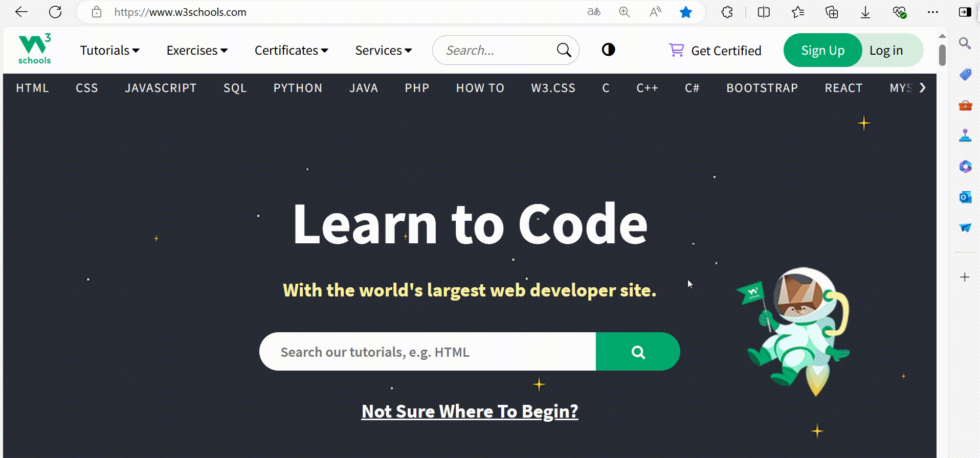
Task: Open Outlook icon in Edge sidebar
Action: pos(965,197)
